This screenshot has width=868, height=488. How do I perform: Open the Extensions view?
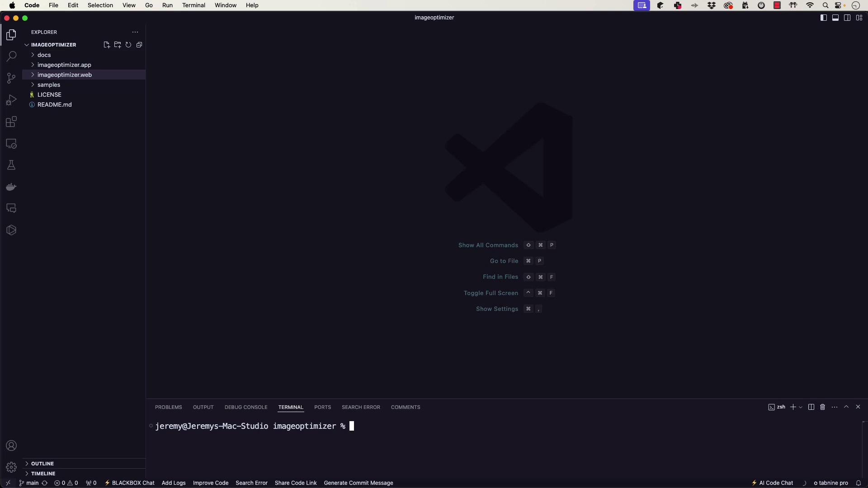11,122
